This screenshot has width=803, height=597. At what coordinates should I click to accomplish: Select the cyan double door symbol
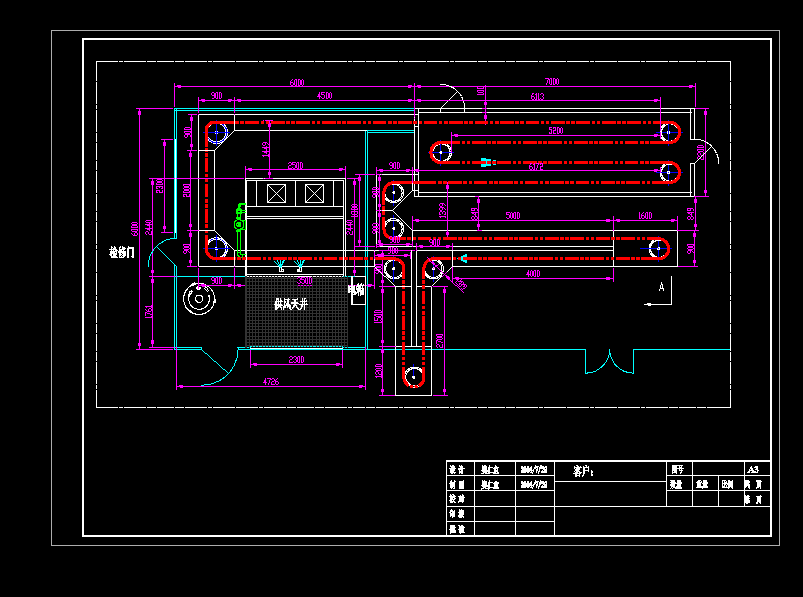[609, 361]
